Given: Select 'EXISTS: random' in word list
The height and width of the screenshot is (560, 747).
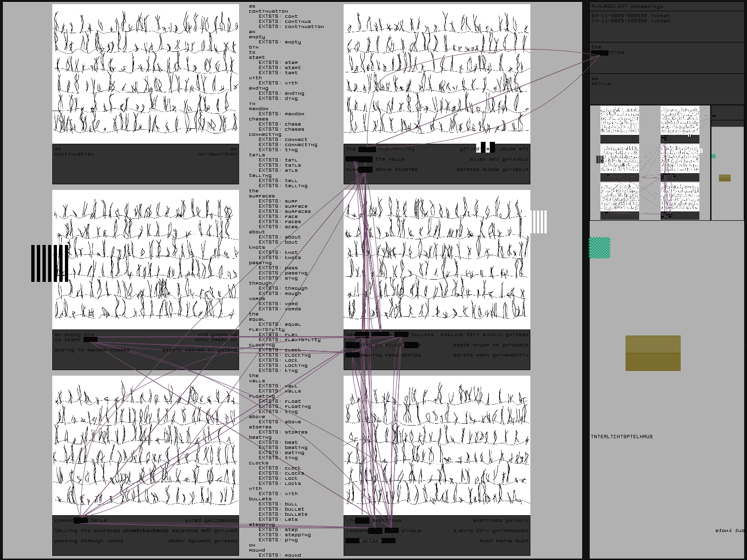Looking at the screenshot, I should click(281, 114).
